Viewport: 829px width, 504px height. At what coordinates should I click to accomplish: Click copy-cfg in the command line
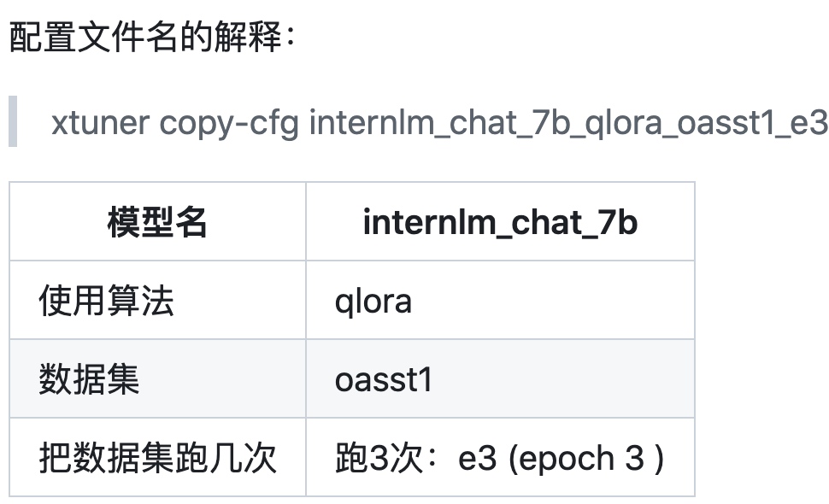coord(229,124)
